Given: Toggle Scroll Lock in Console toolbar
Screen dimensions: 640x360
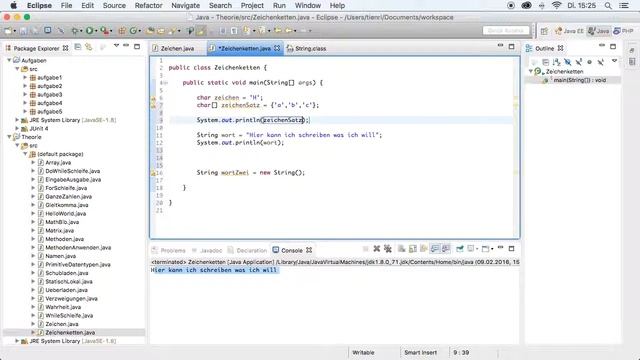Looking at the screenshot, I should pos(413,249).
